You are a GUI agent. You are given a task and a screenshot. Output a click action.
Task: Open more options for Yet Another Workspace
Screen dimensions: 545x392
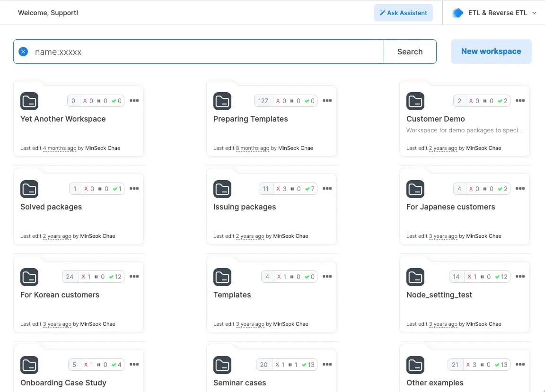click(x=134, y=100)
